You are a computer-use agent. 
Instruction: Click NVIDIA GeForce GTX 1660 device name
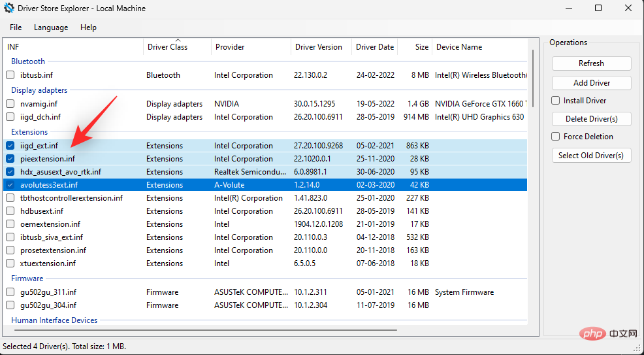[x=481, y=104]
